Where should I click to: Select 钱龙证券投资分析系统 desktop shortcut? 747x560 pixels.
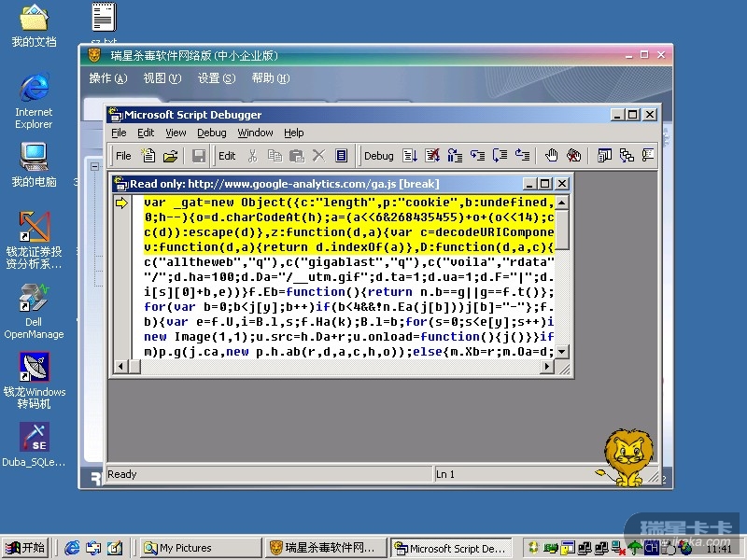tap(34, 240)
